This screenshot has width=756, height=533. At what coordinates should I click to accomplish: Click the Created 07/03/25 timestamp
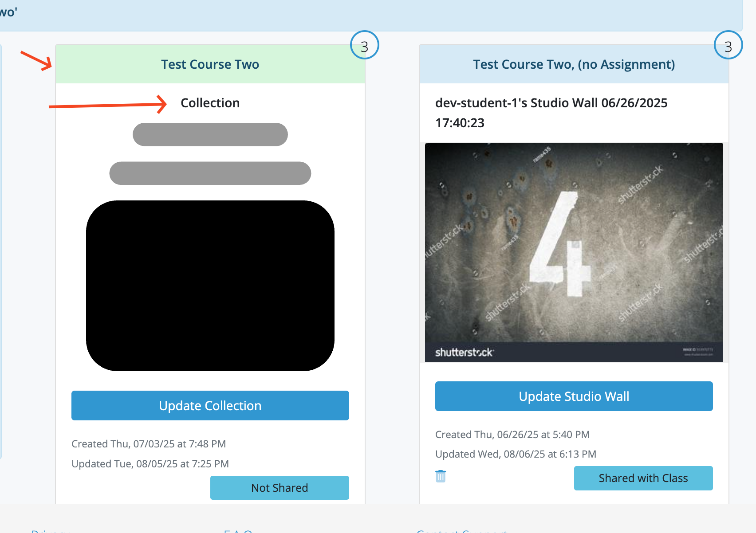[x=149, y=444]
